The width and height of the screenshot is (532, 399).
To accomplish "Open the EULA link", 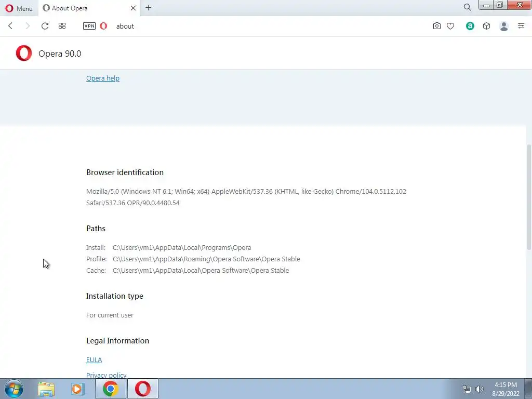I will (x=94, y=360).
